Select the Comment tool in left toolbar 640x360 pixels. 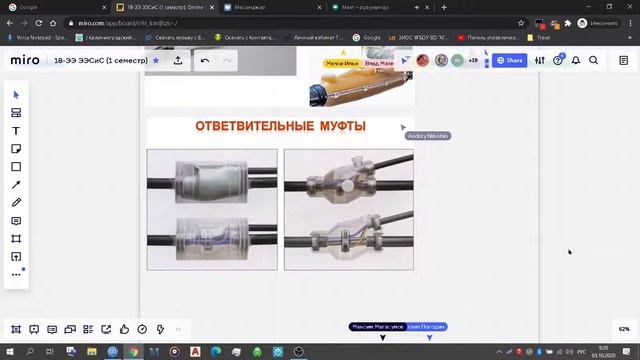tap(16, 221)
